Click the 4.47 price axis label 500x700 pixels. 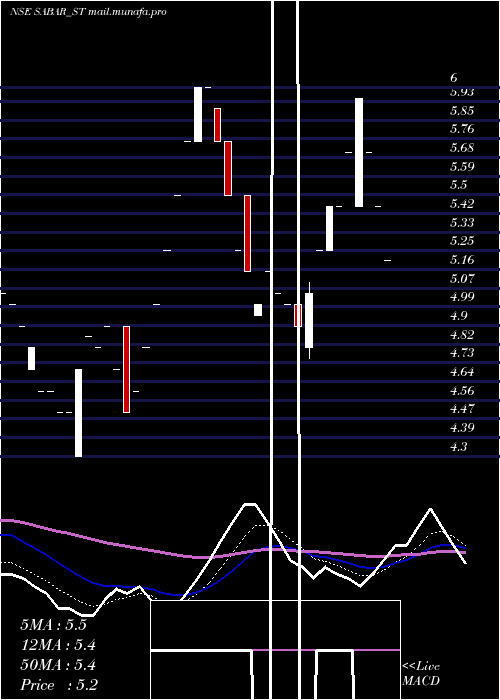pos(462,409)
